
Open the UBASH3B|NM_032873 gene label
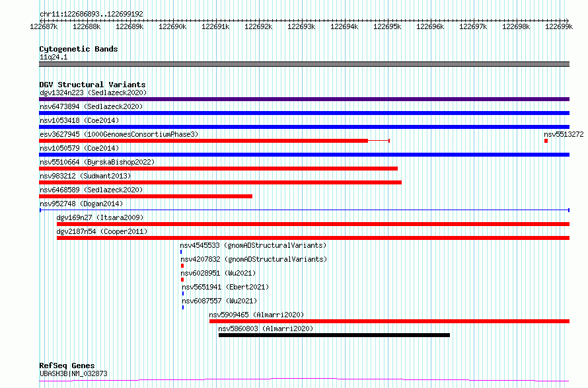click(73, 373)
